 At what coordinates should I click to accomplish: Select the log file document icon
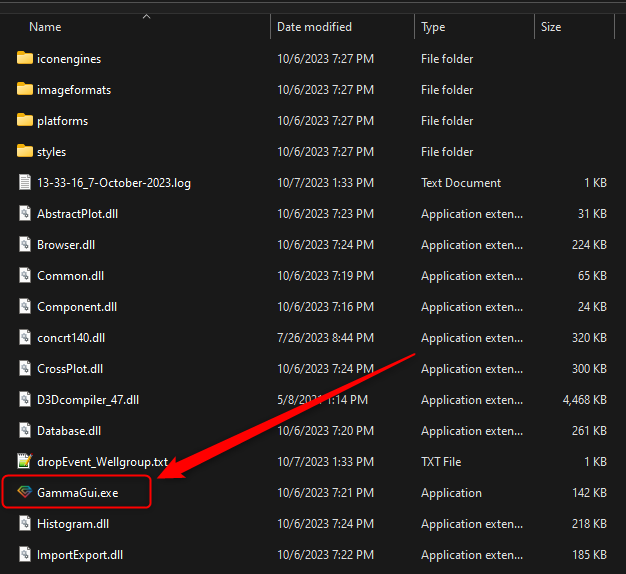click(x=25, y=182)
